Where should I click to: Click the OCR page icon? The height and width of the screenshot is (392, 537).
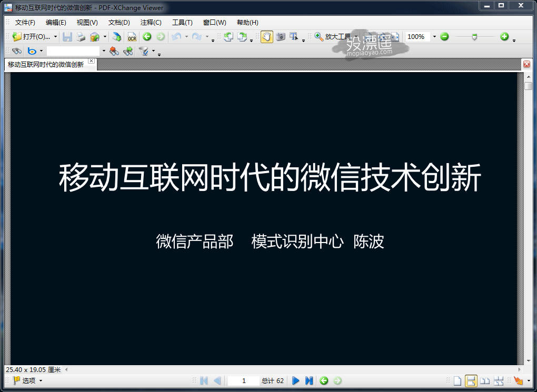point(132,37)
